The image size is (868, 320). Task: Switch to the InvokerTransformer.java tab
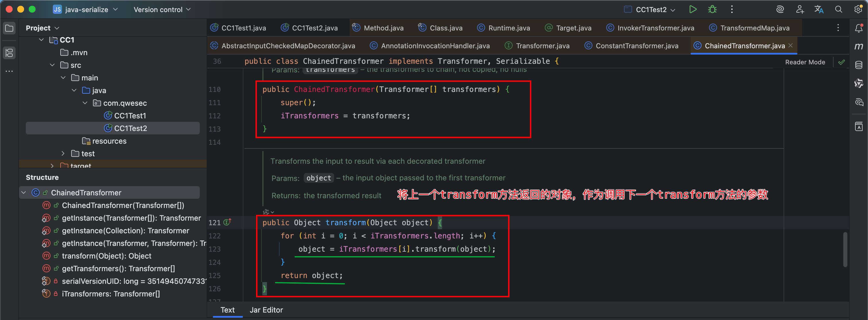tap(655, 28)
